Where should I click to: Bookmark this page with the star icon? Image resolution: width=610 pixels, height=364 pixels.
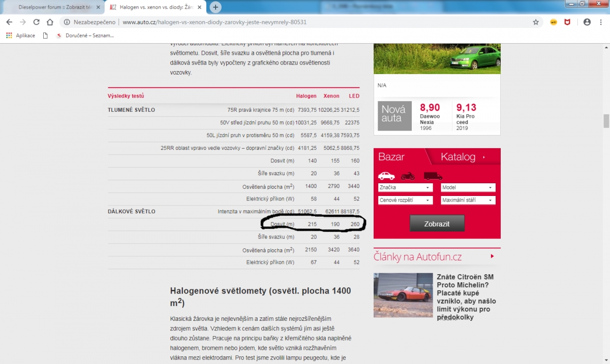click(535, 22)
